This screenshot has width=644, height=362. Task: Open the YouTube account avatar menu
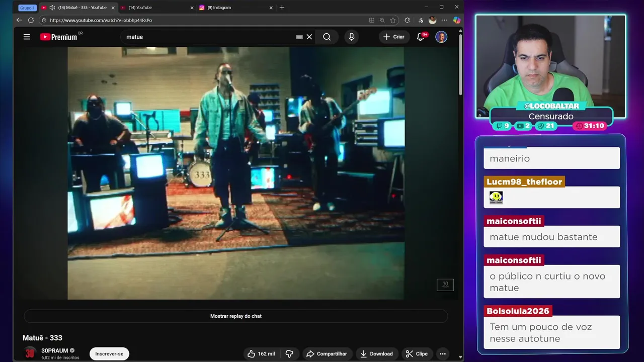pos(441,37)
